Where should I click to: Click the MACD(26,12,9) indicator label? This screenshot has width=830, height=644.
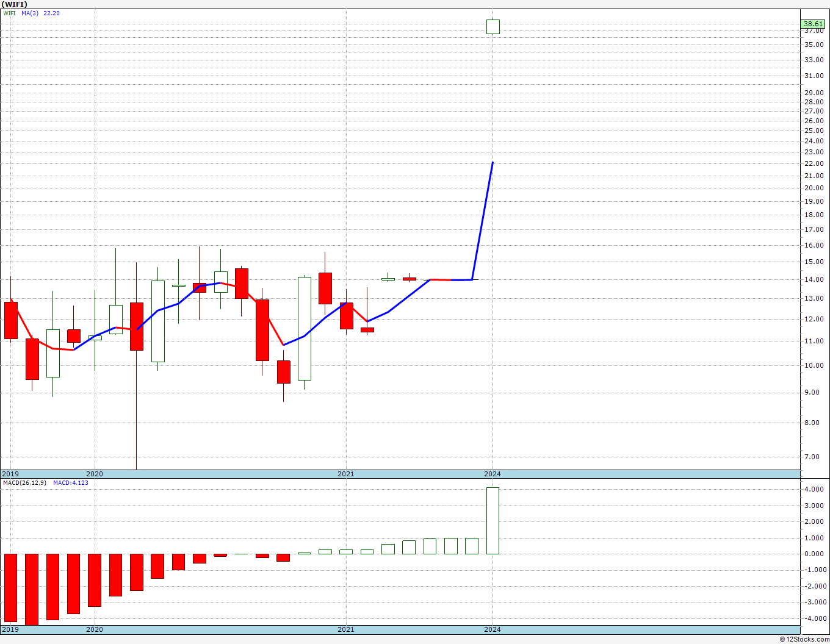click(x=24, y=483)
